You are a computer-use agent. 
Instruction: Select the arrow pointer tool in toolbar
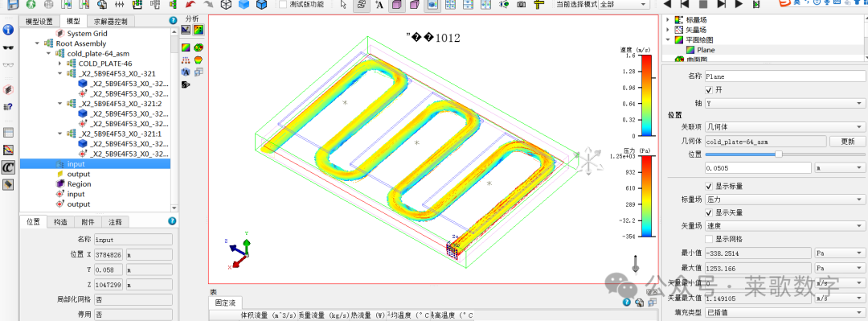click(343, 5)
